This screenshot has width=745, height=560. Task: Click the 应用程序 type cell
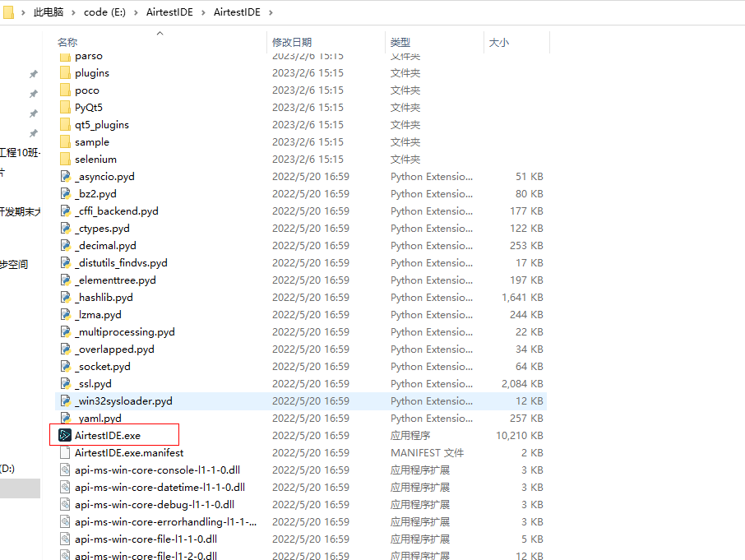tap(410, 436)
